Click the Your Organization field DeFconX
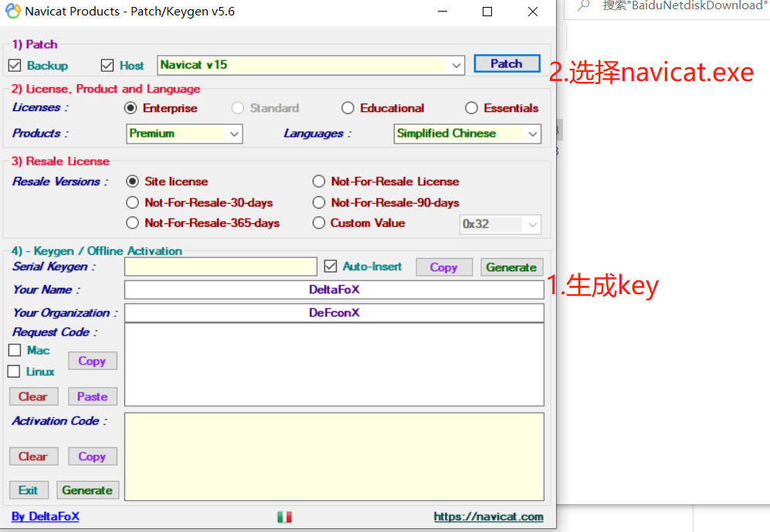 pyautogui.click(x=334, y=313)
